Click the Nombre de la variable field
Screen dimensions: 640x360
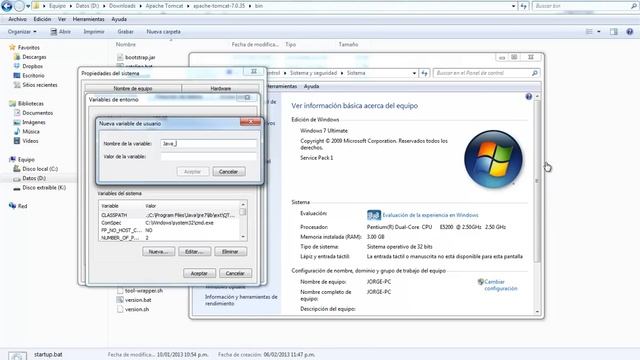coord(208,144)
